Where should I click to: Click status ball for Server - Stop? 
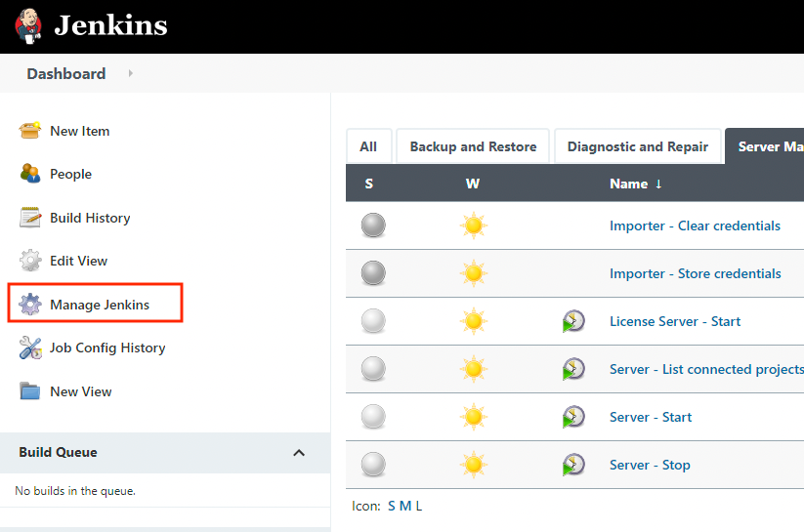click(x=373, y=465)
